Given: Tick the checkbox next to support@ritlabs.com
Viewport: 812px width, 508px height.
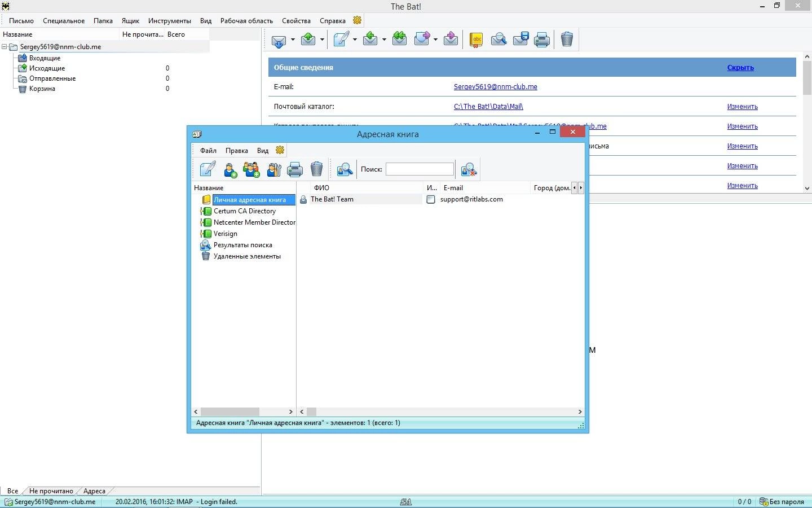Looking at the screenshot, I should (431, 199).
